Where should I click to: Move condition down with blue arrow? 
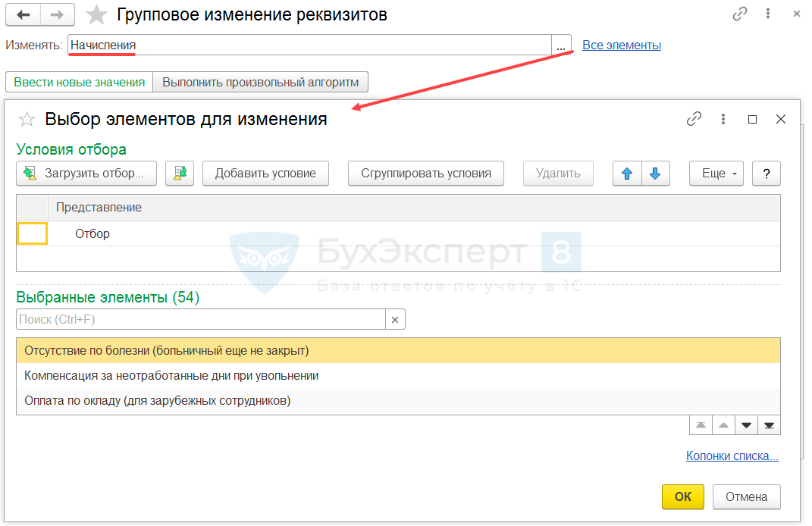tap(655, 173)
